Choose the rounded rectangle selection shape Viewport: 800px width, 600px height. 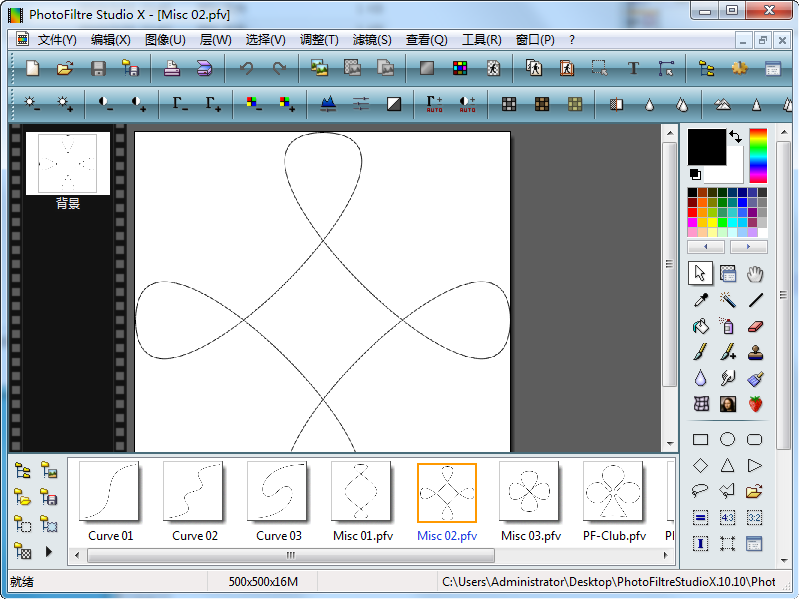755,439
